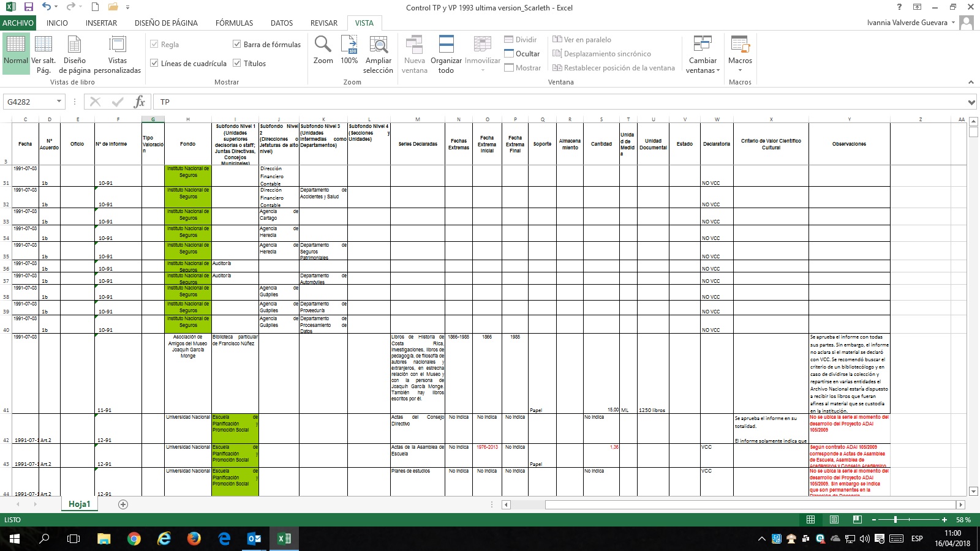Switch to the INICIO tab

pyautogui.click(x=57, y=23)
